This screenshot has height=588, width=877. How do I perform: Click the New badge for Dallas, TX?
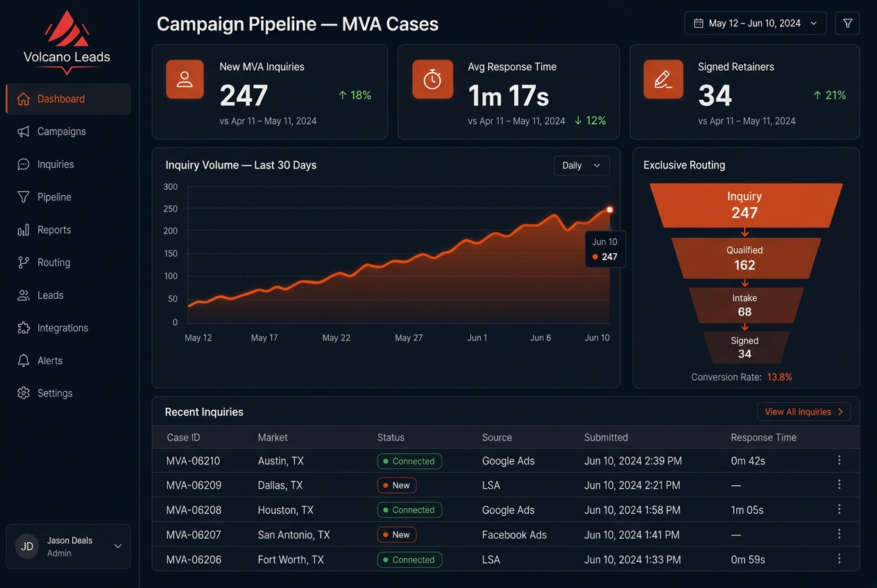(x=396, y=485)
